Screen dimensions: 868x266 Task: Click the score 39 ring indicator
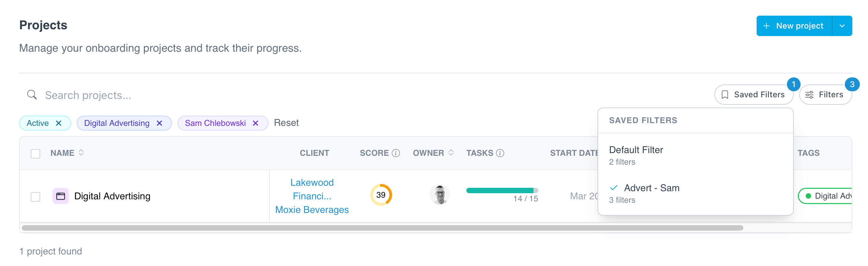pyautogui.click(x=381, y=195)
